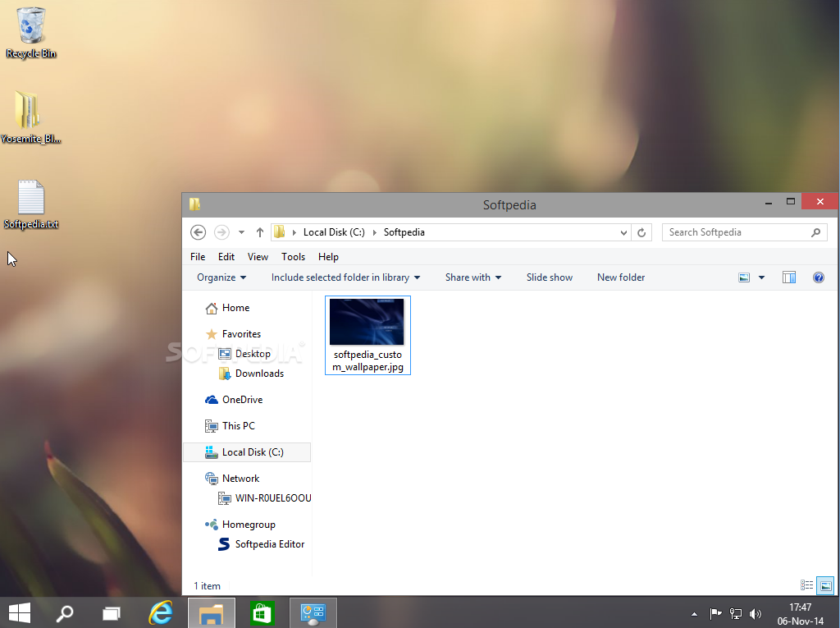
Task: Open the Organize dropdown
Action: (221, 277)
